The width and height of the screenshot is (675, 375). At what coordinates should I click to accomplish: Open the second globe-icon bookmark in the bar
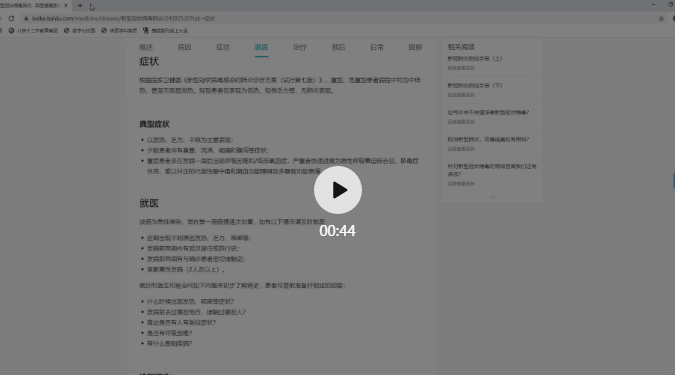[x=80, y=31]
